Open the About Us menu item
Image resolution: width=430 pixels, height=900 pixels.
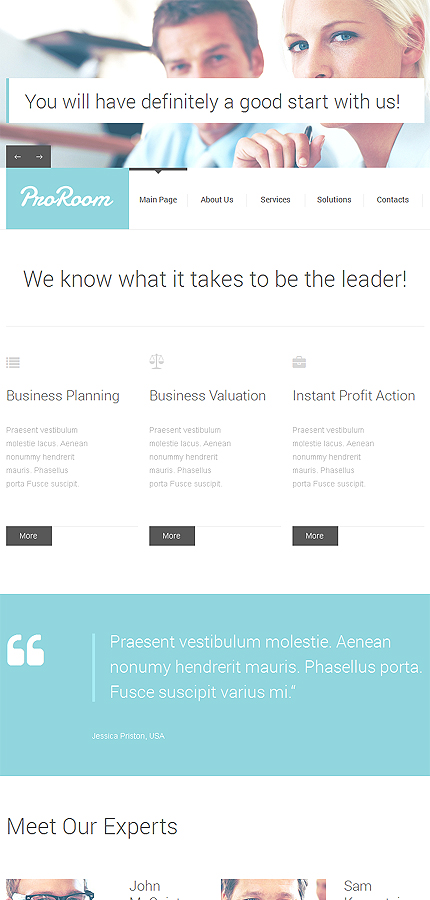tap(217, 200)
